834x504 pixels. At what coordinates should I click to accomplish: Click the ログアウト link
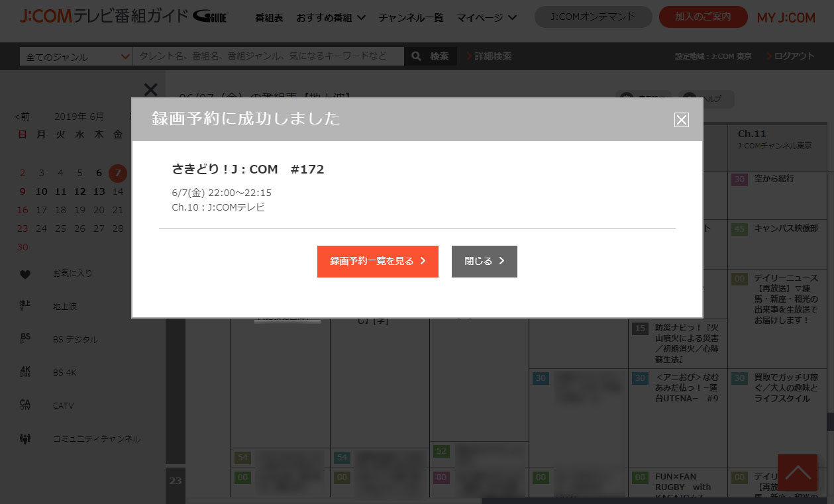click(790, 56)
